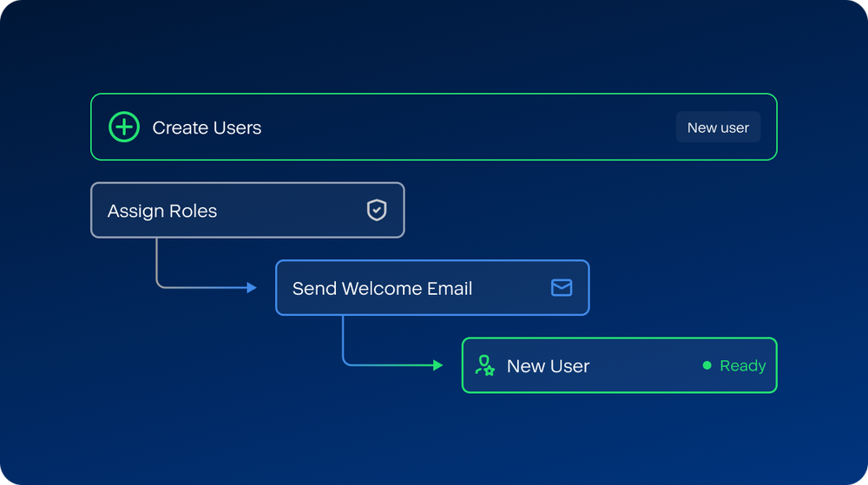Click the Create Users label
The height and width of the screenshot is (485, 868).
pyautogui.click(x=207, y=128)
